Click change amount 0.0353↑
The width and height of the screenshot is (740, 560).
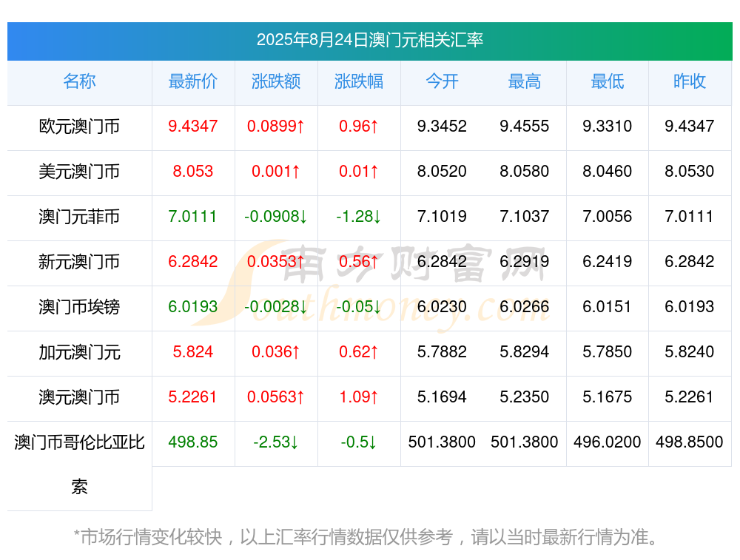276,261
